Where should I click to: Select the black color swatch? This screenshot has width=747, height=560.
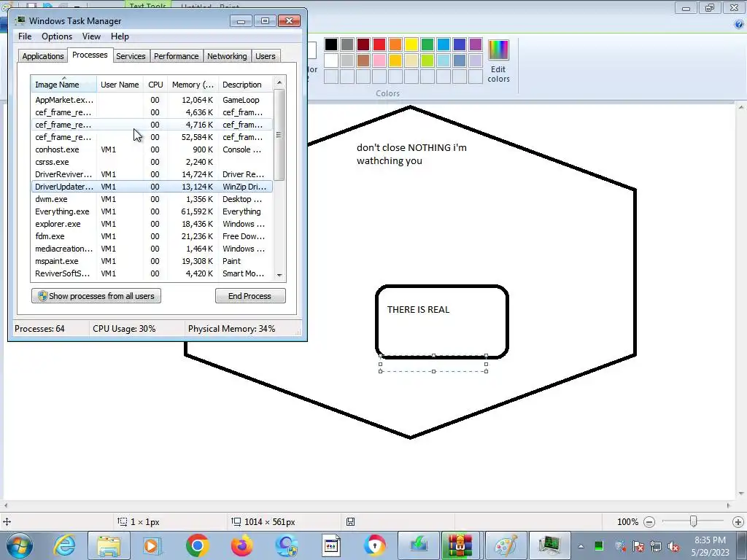(x=331, y=44)
